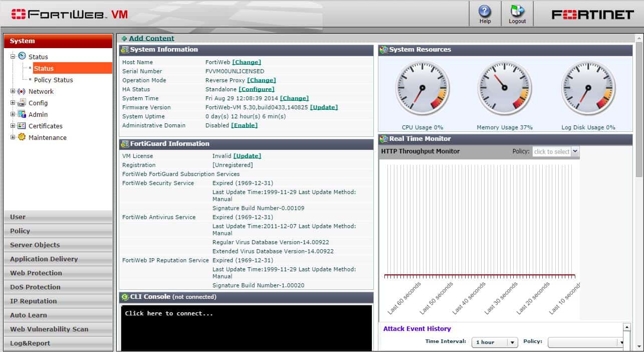Open the DoS Protection menu section

tap(58, 287)
